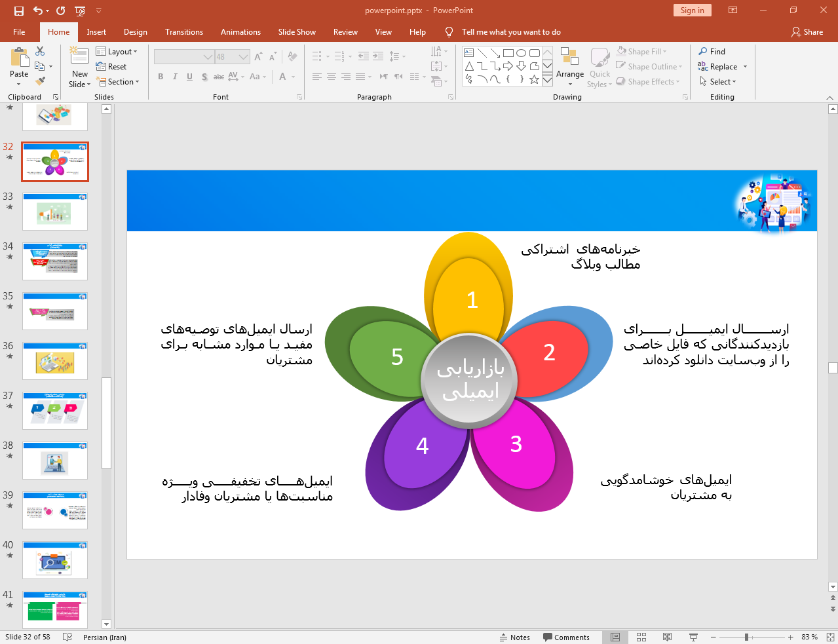Switch to Slide Sorter view icon

pyautogui.click(x=641, y=637)
